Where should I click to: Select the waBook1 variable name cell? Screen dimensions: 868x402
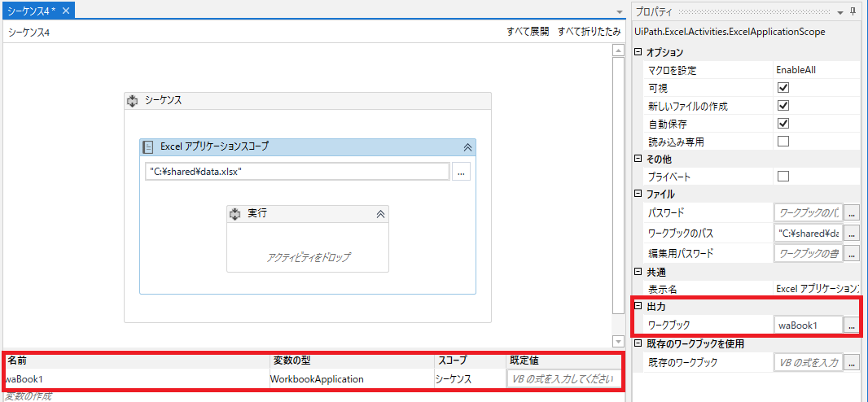pyautogui.click(x=137, y=379)
